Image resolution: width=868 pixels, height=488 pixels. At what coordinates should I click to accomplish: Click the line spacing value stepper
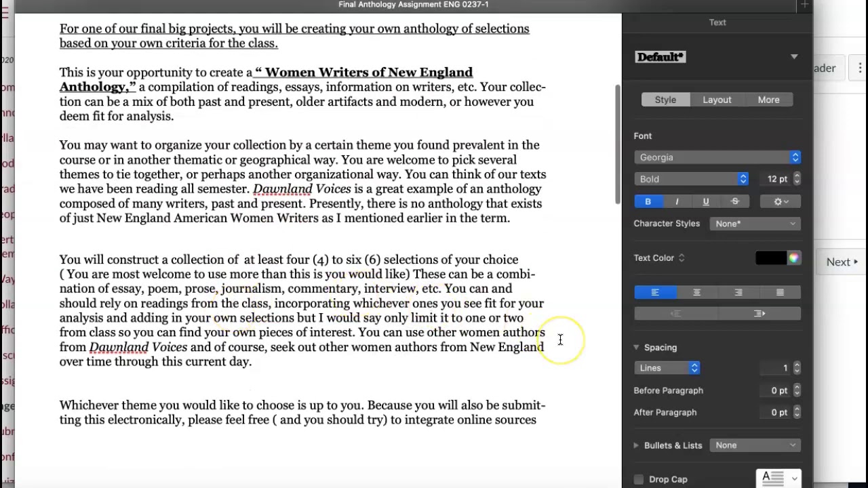pos(797,368)
